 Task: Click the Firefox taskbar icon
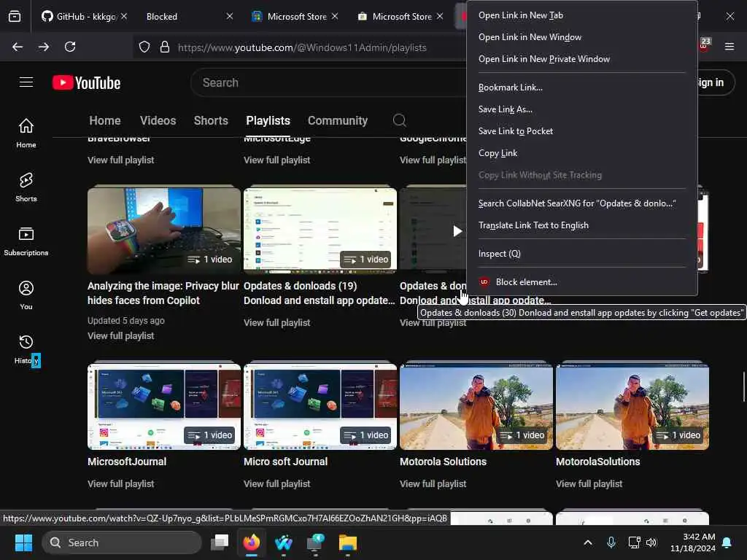(x=252, y=542)
